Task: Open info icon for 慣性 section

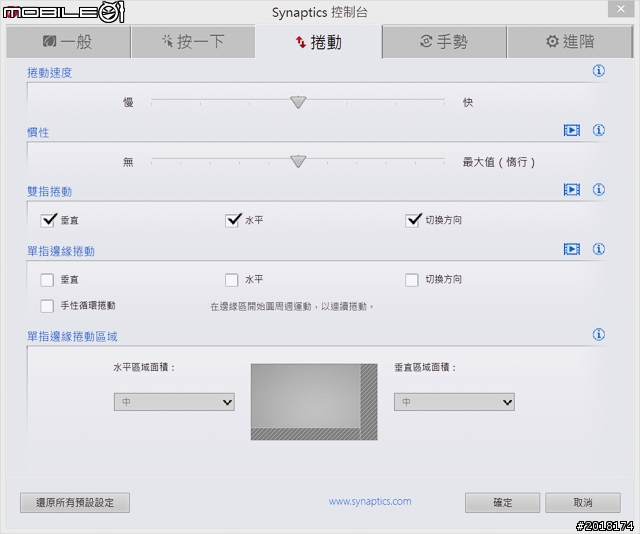Action: click(x=598, y=131)
